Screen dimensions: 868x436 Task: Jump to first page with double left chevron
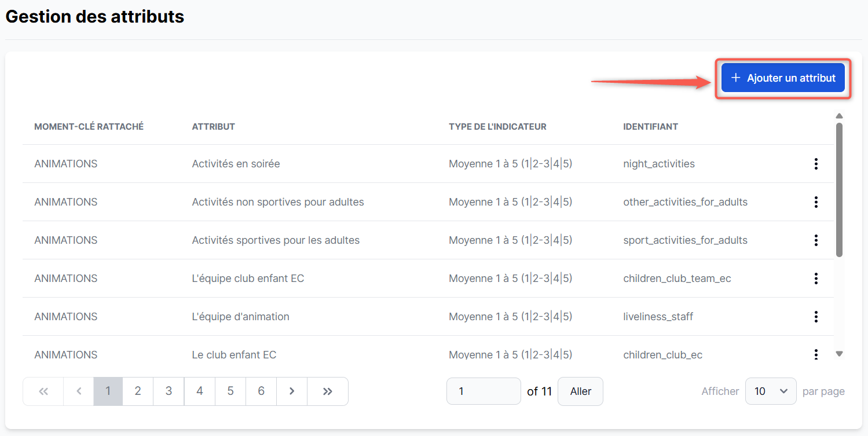tap(43, 391)
